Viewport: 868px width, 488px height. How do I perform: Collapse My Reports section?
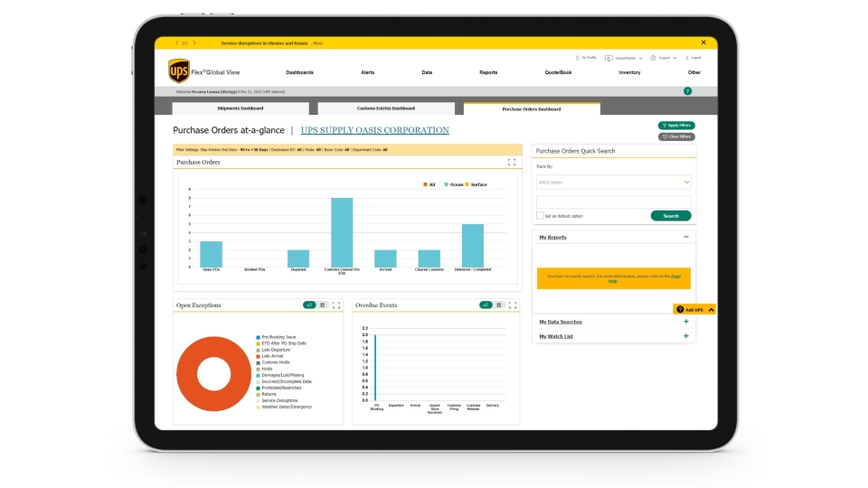[x=686, y=237]
